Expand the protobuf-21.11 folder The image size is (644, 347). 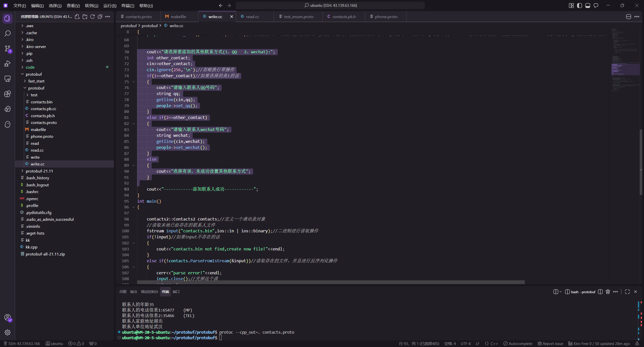click(x=39, y=171)
